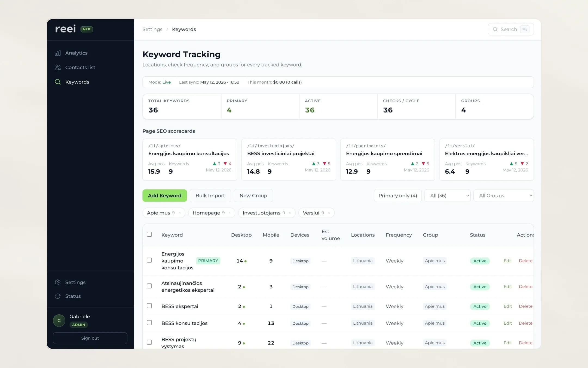Image resolution: width=588 pixels, height=368 pixels.
Task: Click the Contacts list people icon
Action: 58,67
